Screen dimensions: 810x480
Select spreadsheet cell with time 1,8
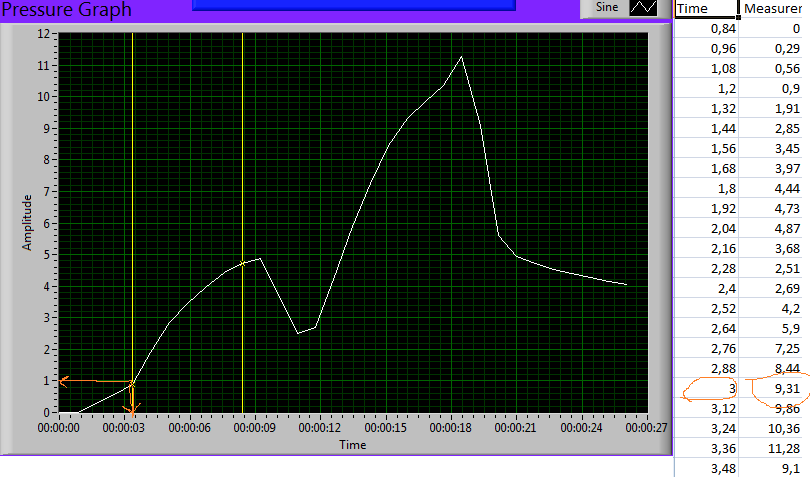707,189
